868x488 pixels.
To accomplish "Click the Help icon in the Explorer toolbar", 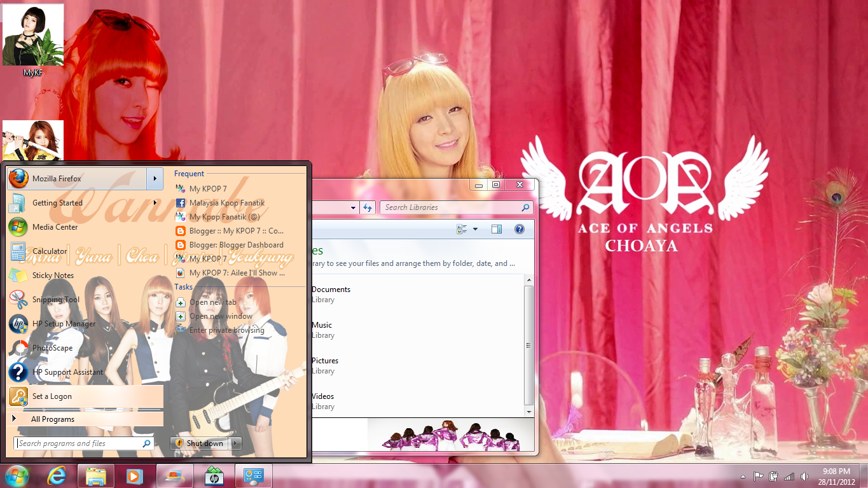I will pos(520,229).
